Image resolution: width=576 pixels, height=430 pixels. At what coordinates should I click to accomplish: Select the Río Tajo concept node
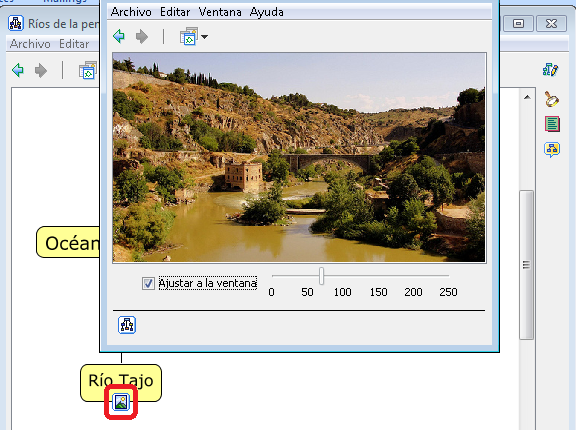(x=121, y=380)
